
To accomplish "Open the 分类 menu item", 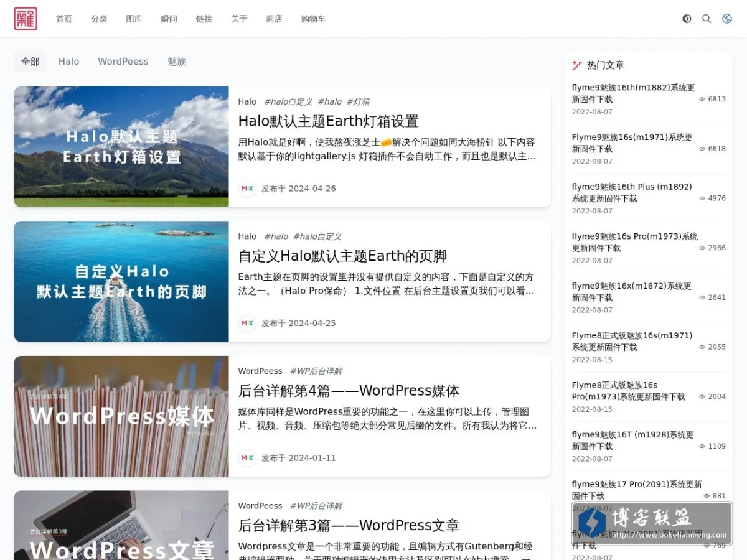I will pyautogui.click(x=99, y=19).
